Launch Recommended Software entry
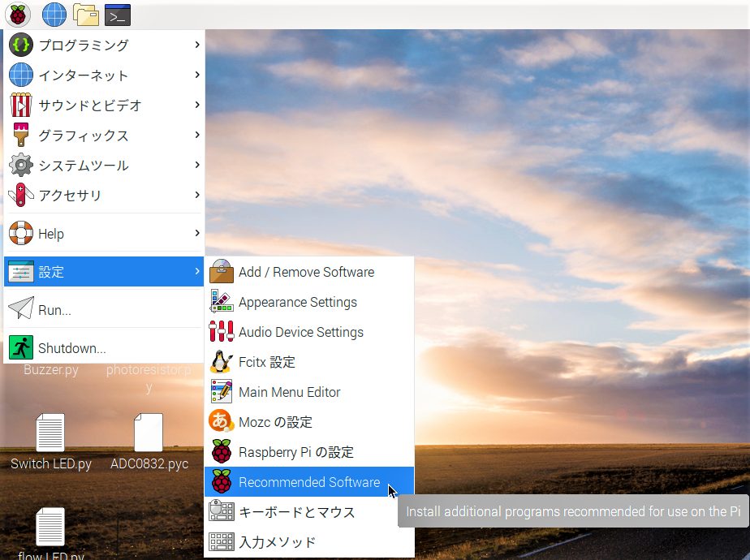750x560 pixels. tap(309, 481)
